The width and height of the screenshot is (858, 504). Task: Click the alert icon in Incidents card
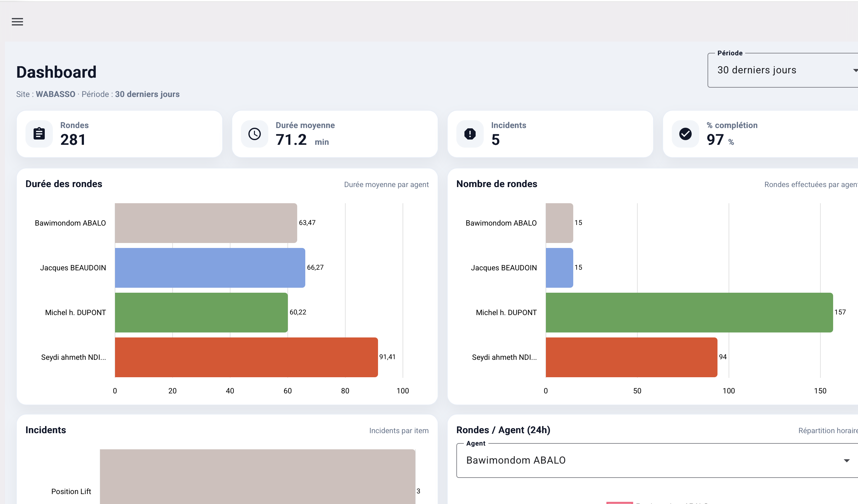[470, 134]
